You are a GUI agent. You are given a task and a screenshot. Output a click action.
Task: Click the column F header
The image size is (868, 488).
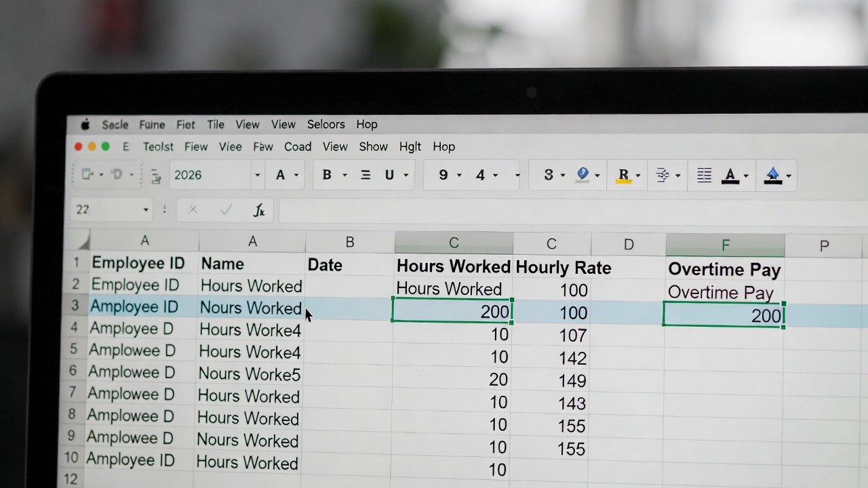point(725,245)
